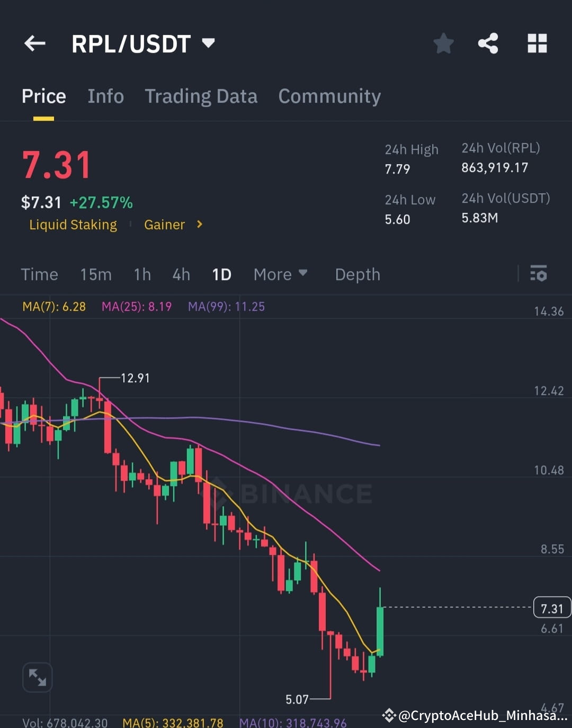Tap the 24h Vol(USDT) value 5.83M

point(479,218)
